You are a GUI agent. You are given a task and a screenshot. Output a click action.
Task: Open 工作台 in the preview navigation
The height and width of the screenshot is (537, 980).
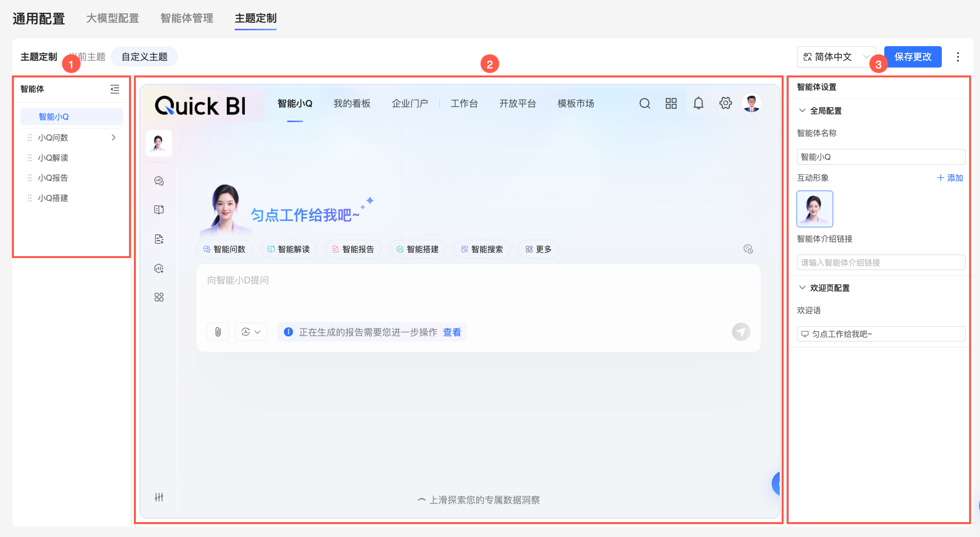[464, 103]
